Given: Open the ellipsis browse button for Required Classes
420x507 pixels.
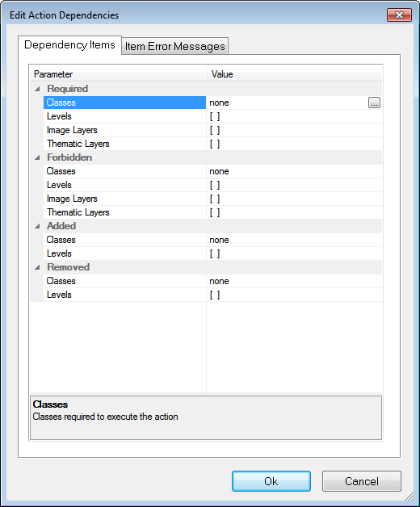Looking at the screenshot, I should (374, 103).
